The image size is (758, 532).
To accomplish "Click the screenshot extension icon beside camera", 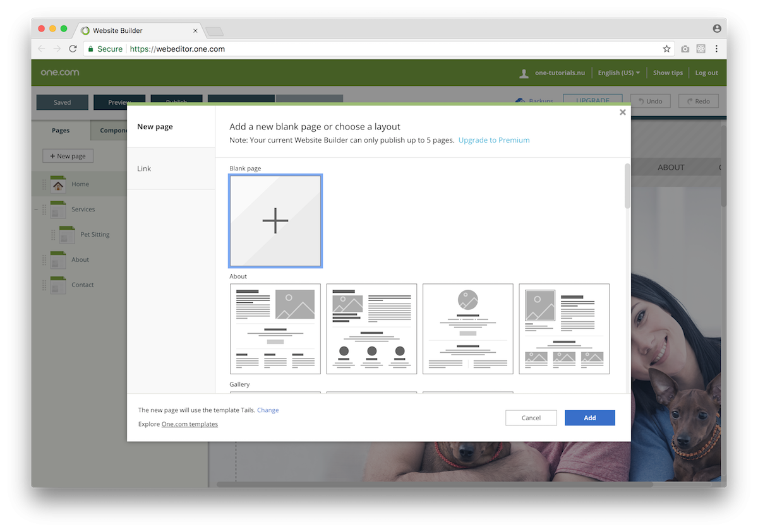I will 701,49.
